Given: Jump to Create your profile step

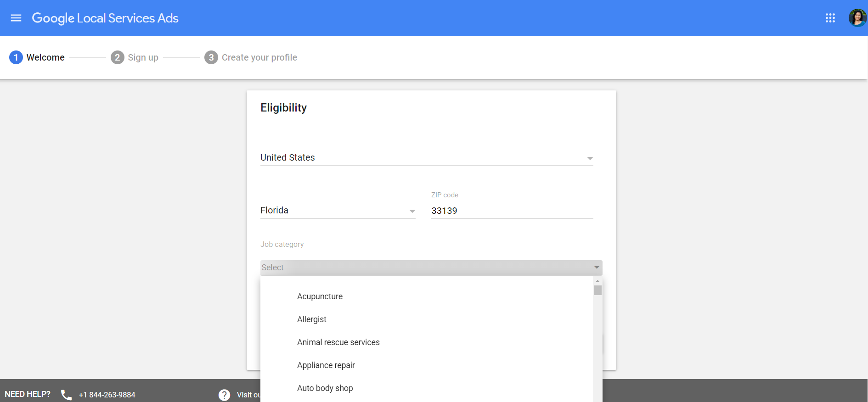Looking at the screenshot, I should click(251, 57).
